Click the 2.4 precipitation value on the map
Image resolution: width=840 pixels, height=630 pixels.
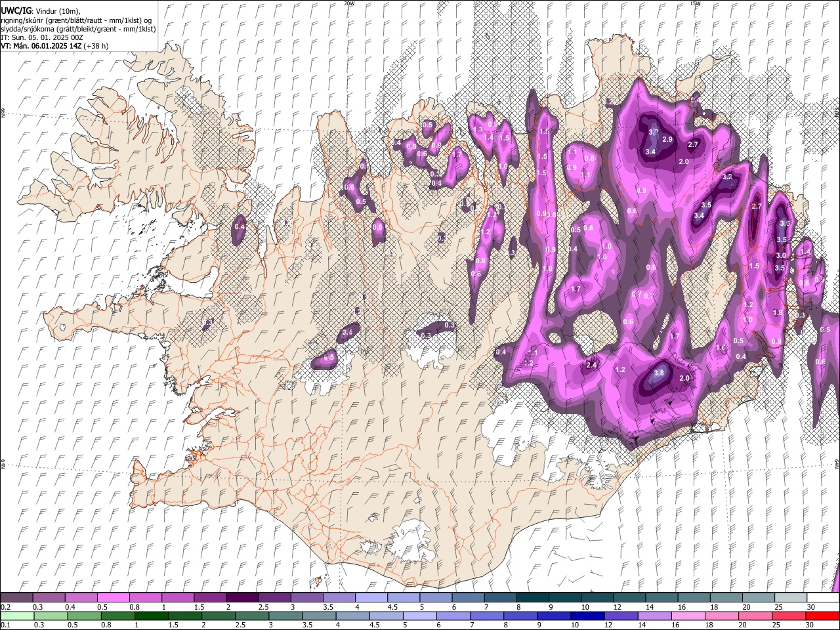tap(591, 366)
